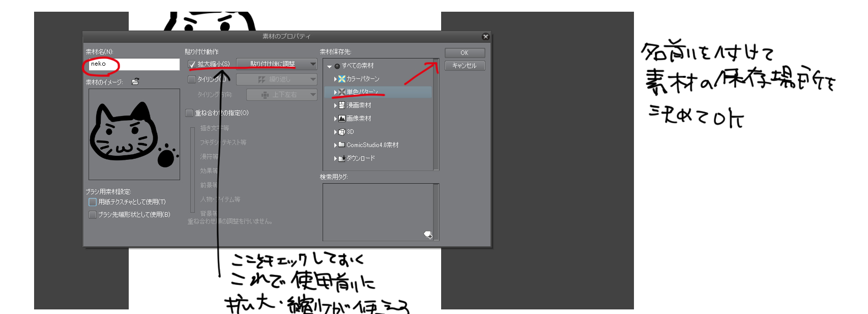Select the カラーパターン folder icon

pos(342,79)
